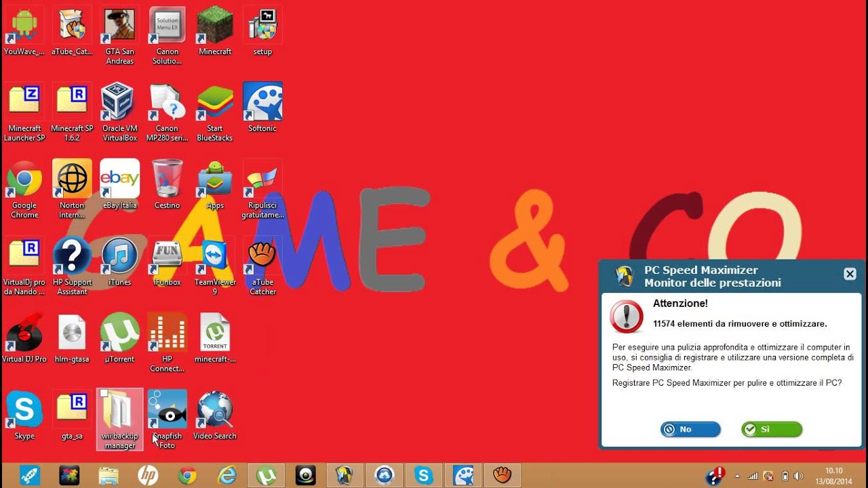This screenshot has height=488, width=868.
Task: Launch Skype desktop shortcut
Action: pos(24,416)
